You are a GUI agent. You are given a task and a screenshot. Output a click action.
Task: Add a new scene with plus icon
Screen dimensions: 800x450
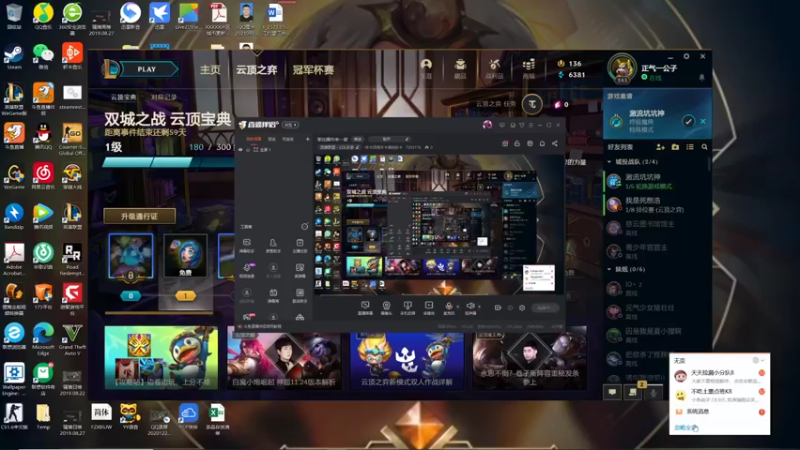(x=307, y=139)
